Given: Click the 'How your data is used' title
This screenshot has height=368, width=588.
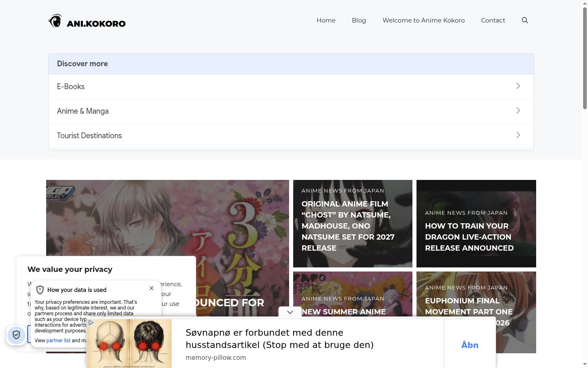Looking at the screenshot, I should [x=77, y=290].
